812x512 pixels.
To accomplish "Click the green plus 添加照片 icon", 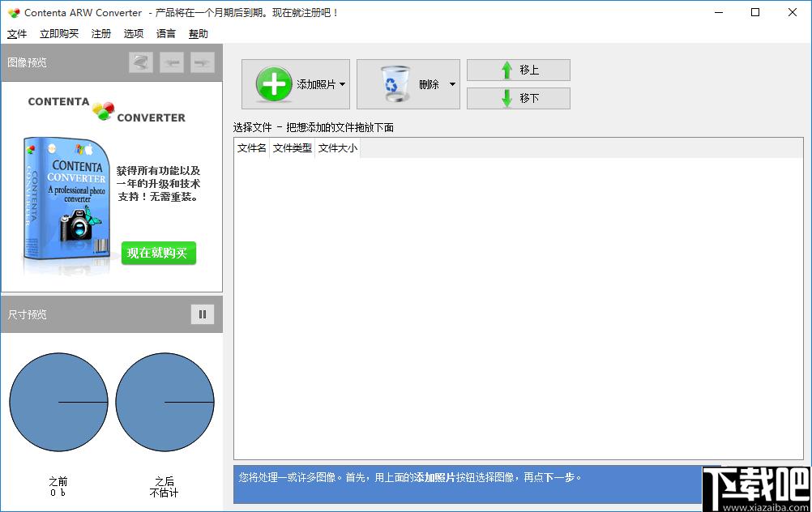I will pyautogui.click(x=274, y=84).
